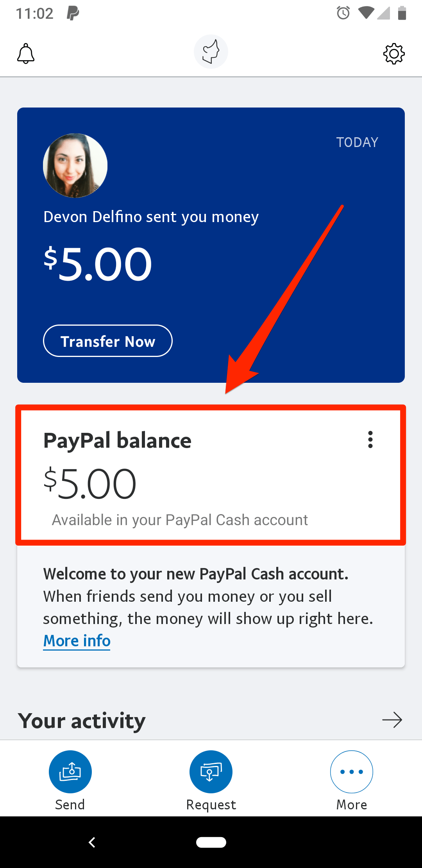Open notifications bell icon

tap(26, 54)
